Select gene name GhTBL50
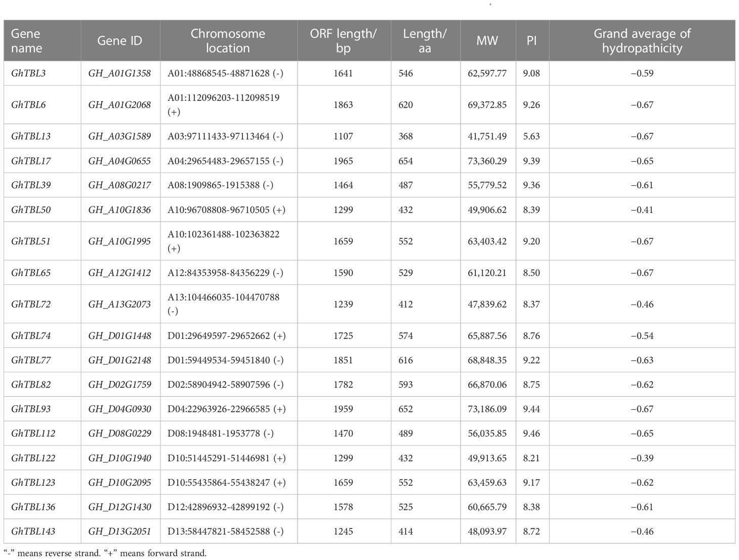This screenshot has height=560, width=739. tap(31, 210)
